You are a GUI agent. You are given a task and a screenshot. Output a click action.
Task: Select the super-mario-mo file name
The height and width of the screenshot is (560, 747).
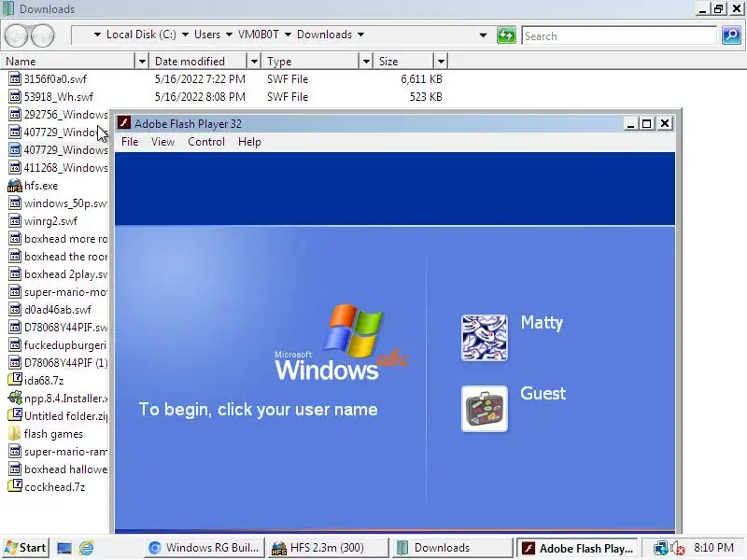pyautogui.click(x=65, y=292)
